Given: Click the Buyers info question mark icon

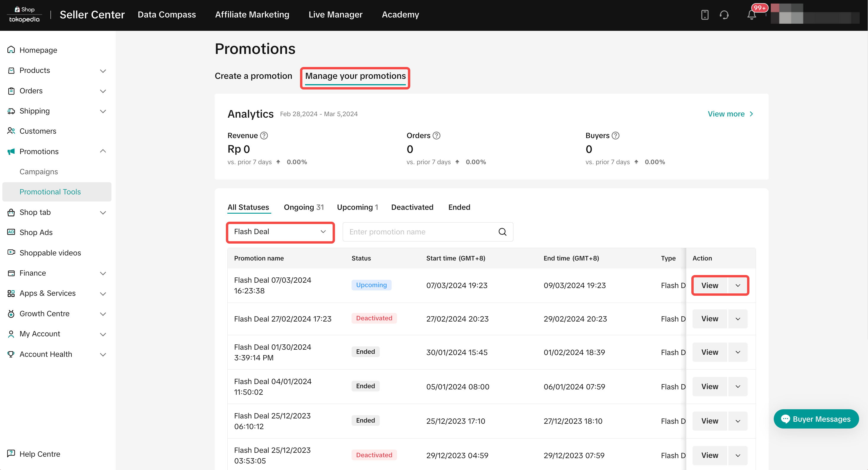Looking at the screenshot, I should click(x=615, y=135).
